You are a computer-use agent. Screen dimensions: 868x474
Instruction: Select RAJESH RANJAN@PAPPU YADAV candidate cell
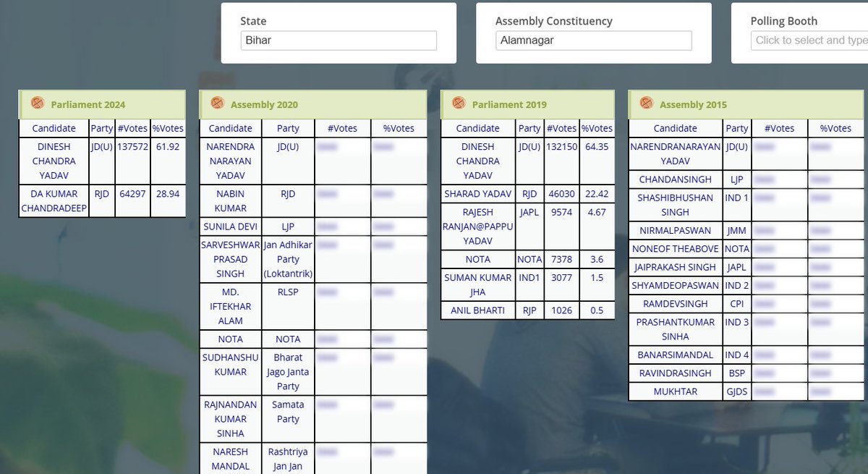point(478,227)
